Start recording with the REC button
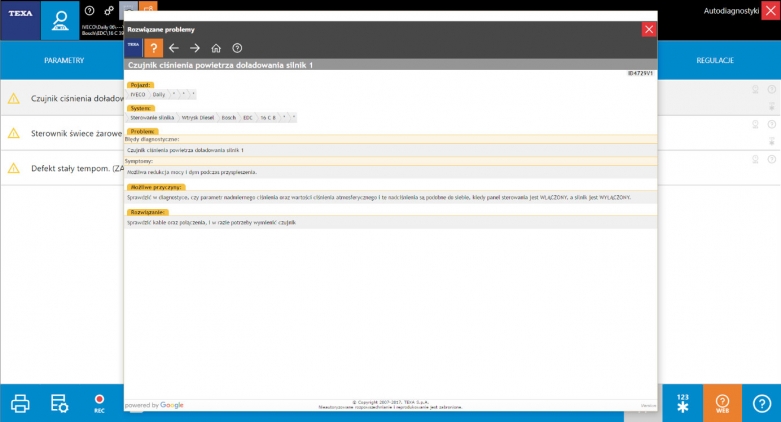 click(99, 402)
